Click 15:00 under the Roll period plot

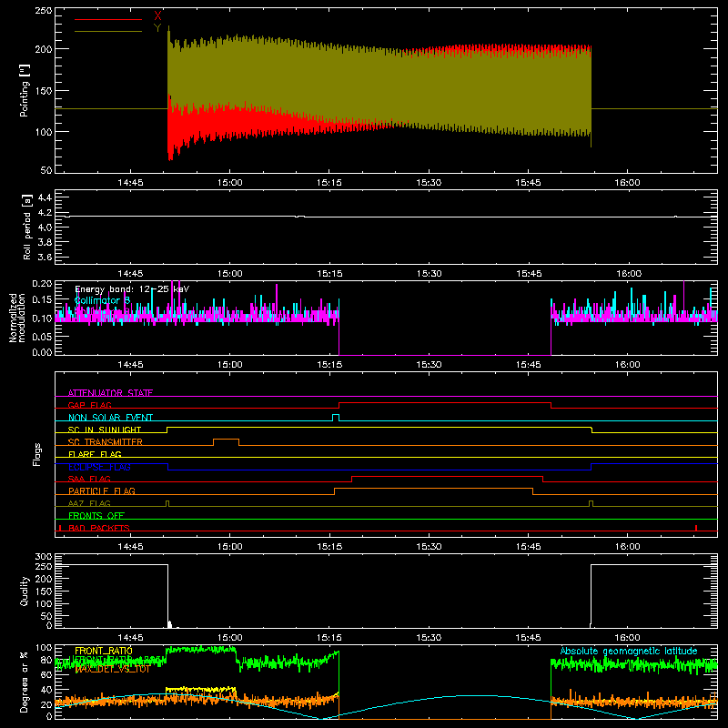[x=230, y=274]
